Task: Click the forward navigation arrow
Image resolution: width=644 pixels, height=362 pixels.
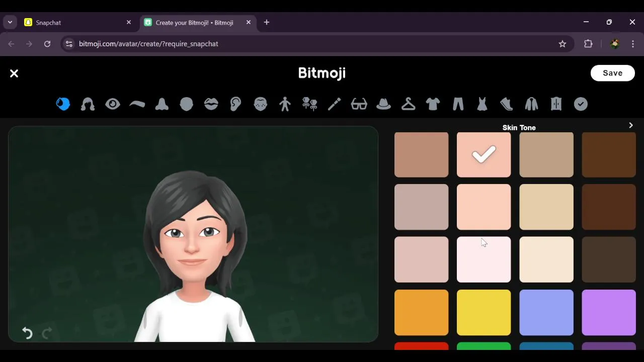Action: pyautogui.click(x=29, y=44)
